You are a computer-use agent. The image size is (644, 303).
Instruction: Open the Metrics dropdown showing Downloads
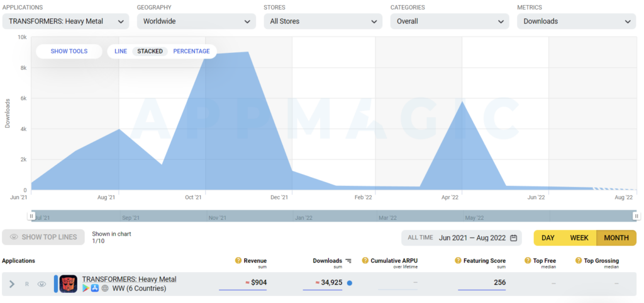pos(577,21)
